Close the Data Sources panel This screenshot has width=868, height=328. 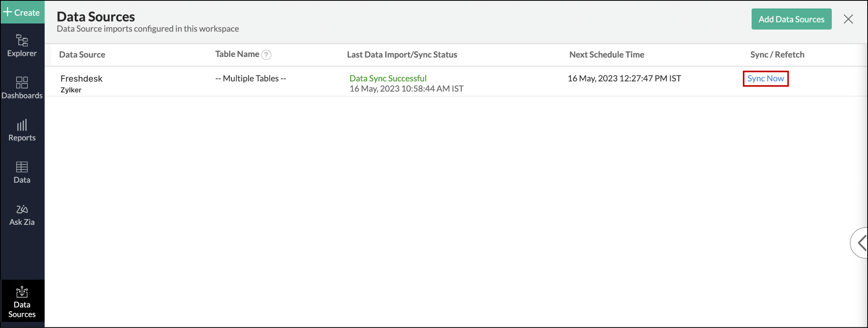tap(848, 19)
